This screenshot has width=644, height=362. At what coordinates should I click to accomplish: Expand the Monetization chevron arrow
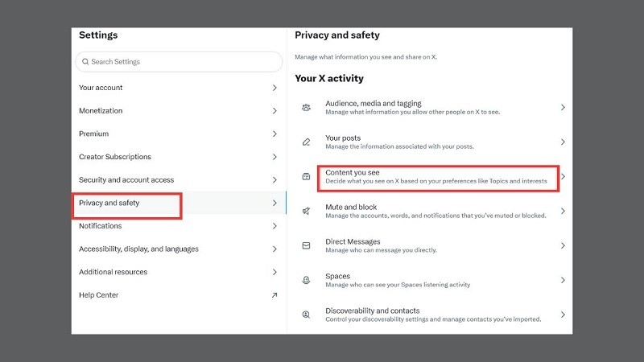coord(275,111)
